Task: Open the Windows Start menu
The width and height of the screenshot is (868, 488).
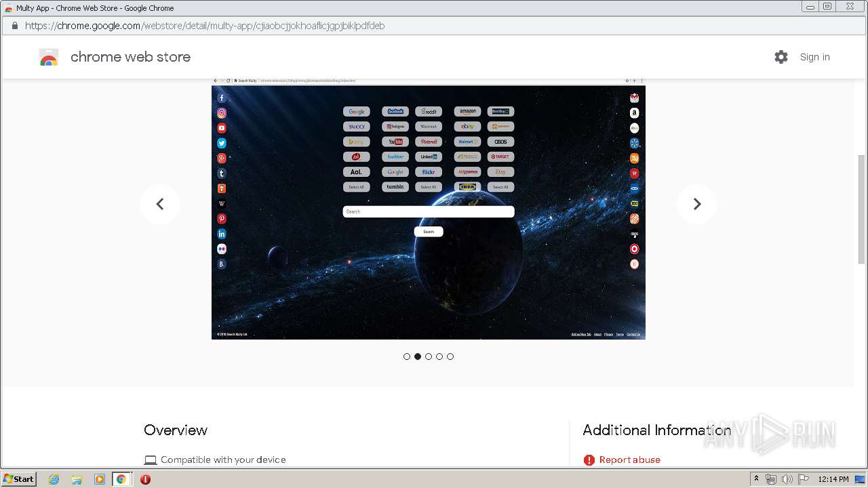Action: coord(18,479)
